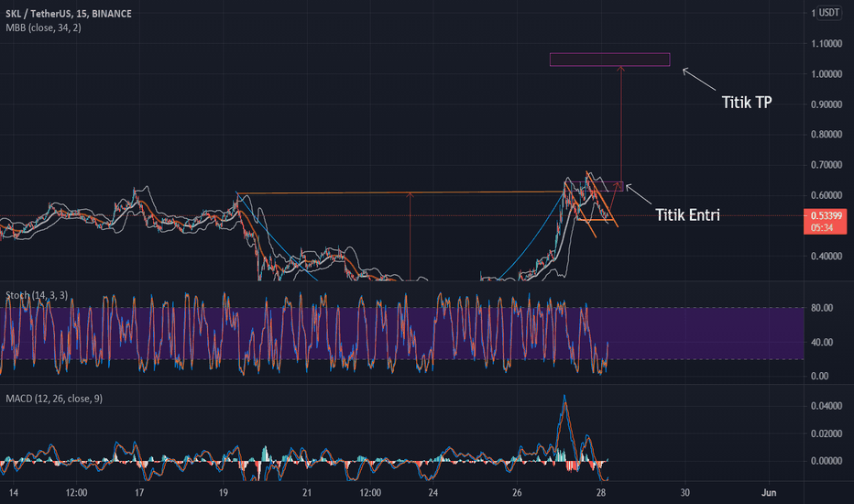Click the 0.00 Stoch axis label

click(x=820, y=376)
